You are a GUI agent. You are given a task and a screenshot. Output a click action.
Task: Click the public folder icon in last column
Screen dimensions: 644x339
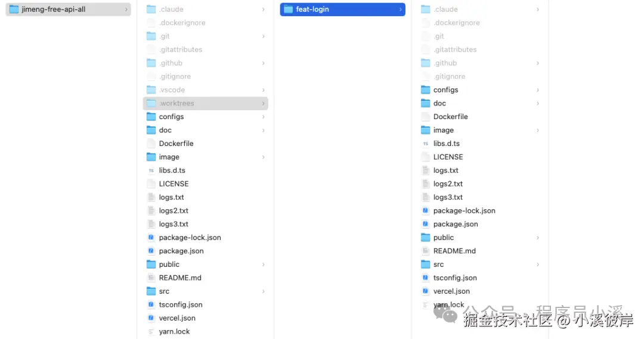click(x=426, y=237)
